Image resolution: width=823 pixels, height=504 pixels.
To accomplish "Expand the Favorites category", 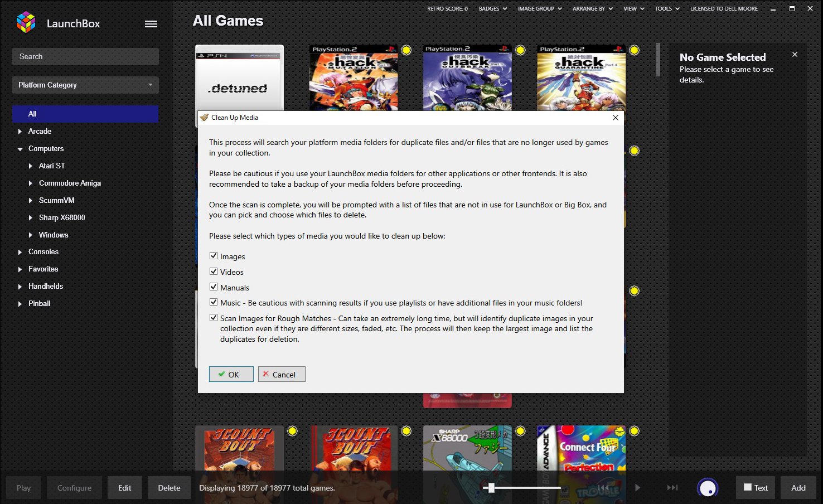I will pos(20,269).
